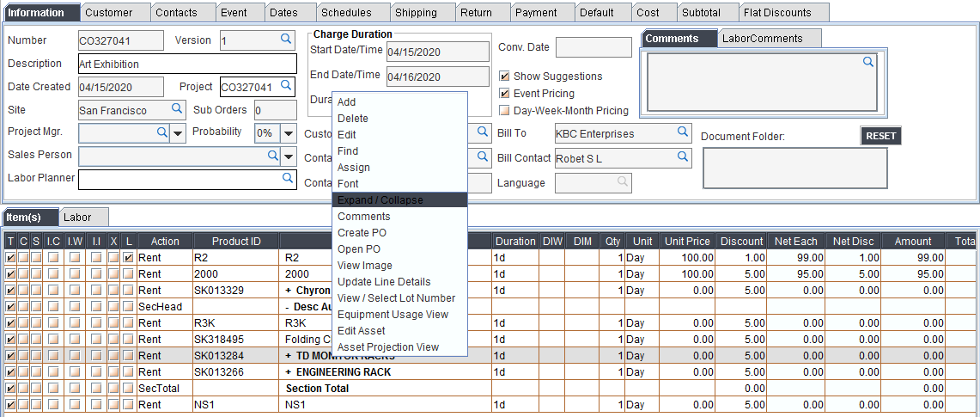
Task: Switch to the Shipping tab
Action: [x=416, y=13]
